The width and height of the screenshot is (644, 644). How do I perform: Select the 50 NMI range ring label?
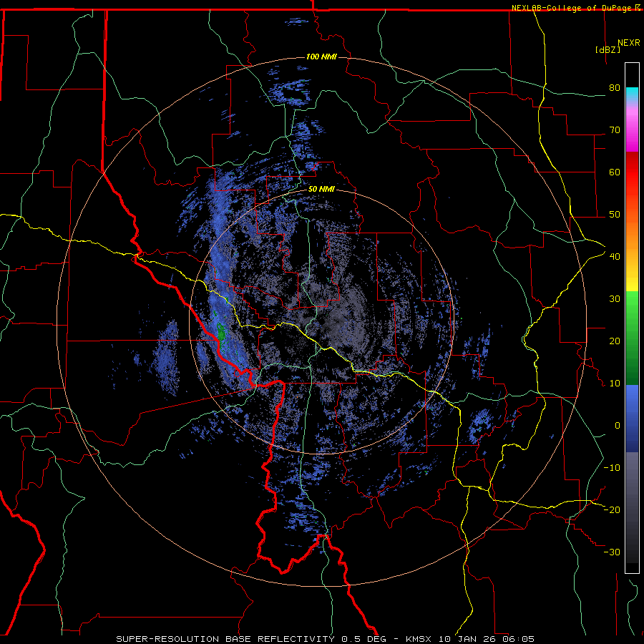coord(321,190)
